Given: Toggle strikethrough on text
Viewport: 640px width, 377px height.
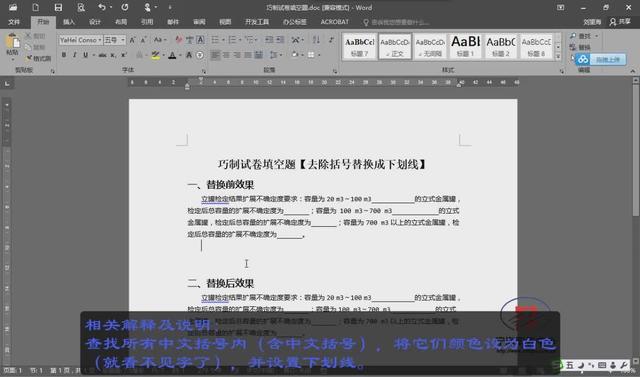Looking at the screenshot, I should click(102, 55).
